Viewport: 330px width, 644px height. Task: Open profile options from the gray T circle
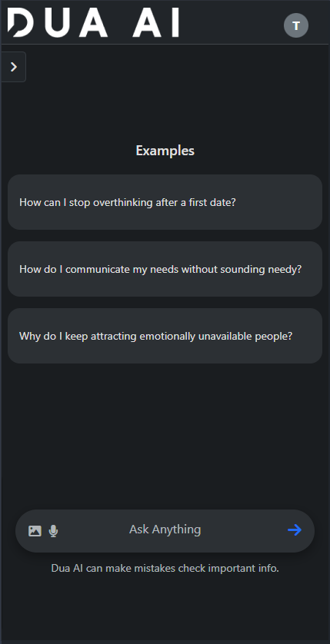[296, 25]
